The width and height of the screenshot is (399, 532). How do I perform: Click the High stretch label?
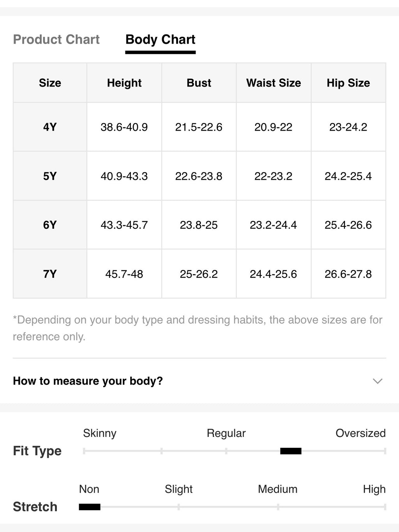(374, 489)
